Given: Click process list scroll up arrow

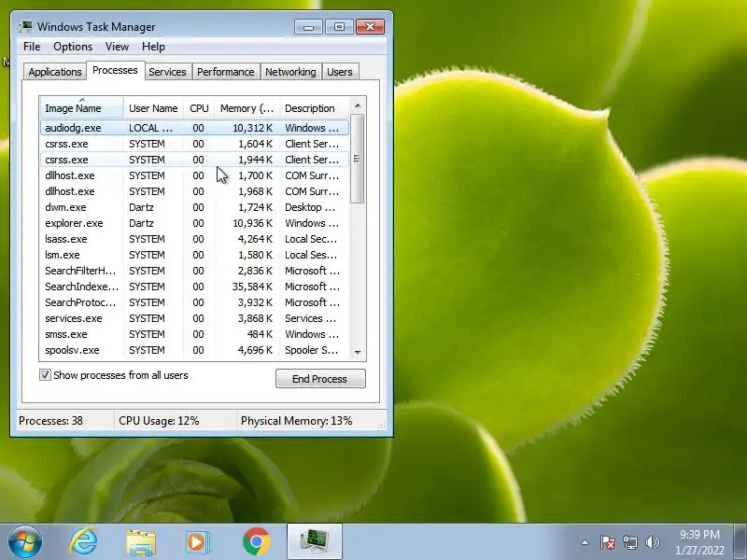Looking at the screenshot, I should pyautogui.click(x=358, y=105).
